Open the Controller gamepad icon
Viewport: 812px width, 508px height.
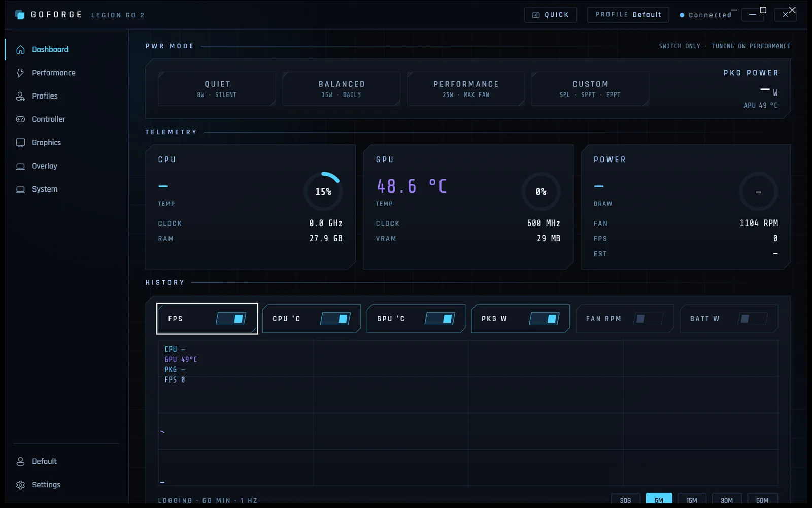[x=20, y=119]
